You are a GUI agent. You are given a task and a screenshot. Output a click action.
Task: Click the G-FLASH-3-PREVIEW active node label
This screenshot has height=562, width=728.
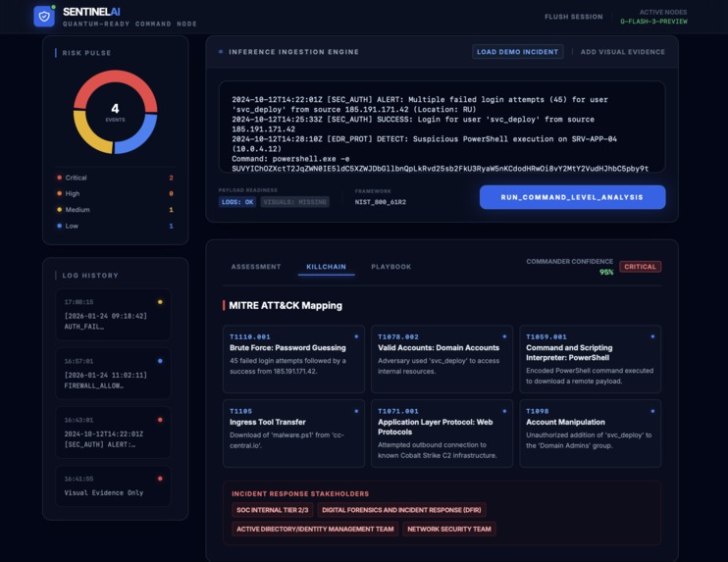(653, 22)
